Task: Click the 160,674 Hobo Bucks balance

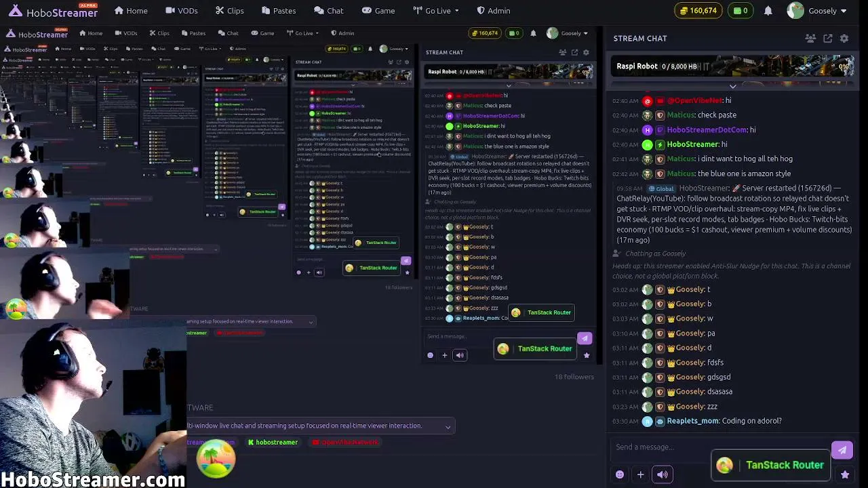Action: point(698,11)
